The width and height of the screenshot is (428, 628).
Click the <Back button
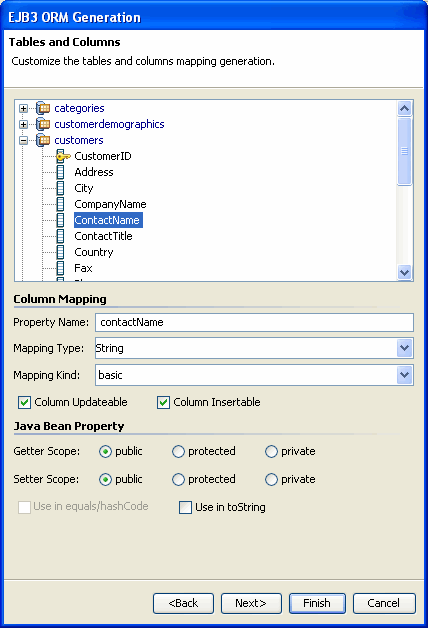(x=183, y=603)
